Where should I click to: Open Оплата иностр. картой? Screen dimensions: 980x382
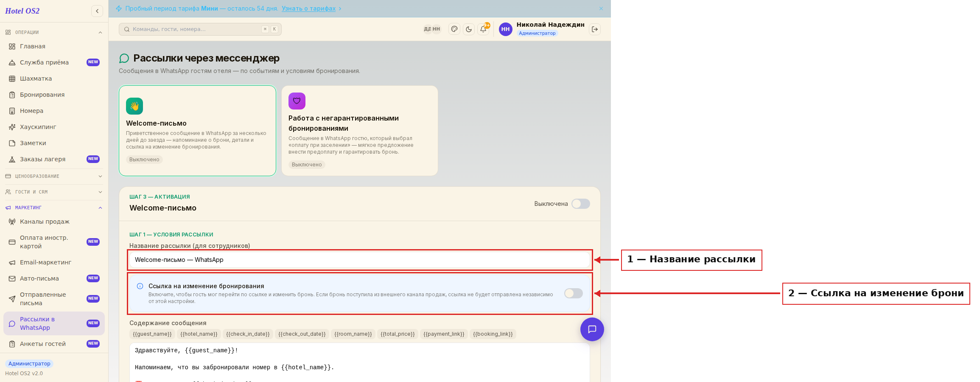point(54,242)
